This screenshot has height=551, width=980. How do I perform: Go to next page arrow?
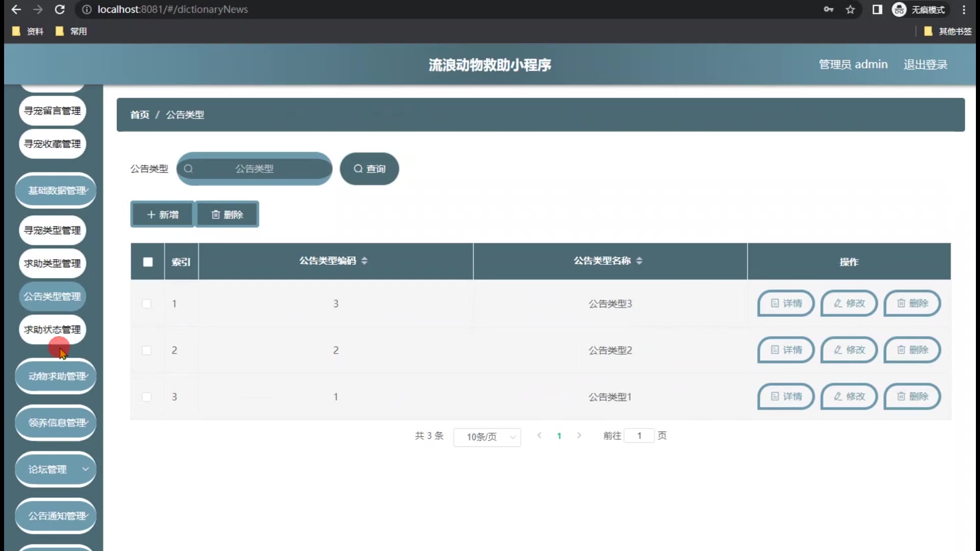click(x=579, y=435)
